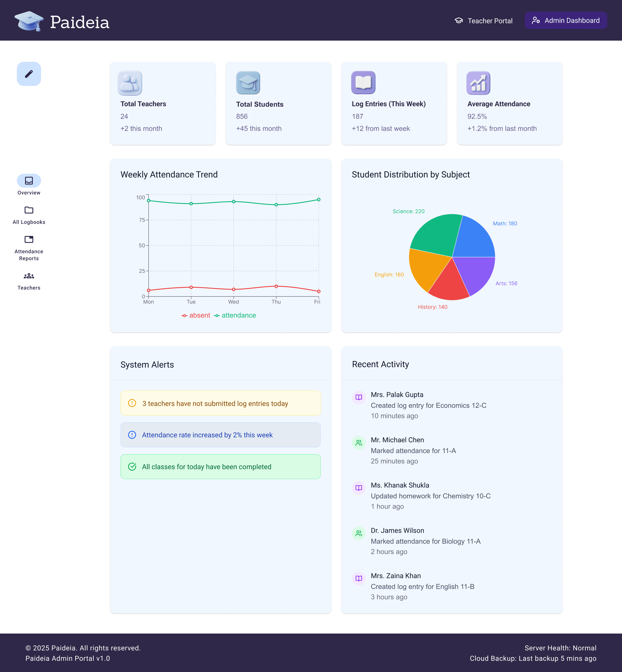The image size is (622, 672).
Task: Click the pencil edit icon in sidebar
Action: (x=29, y=74)
